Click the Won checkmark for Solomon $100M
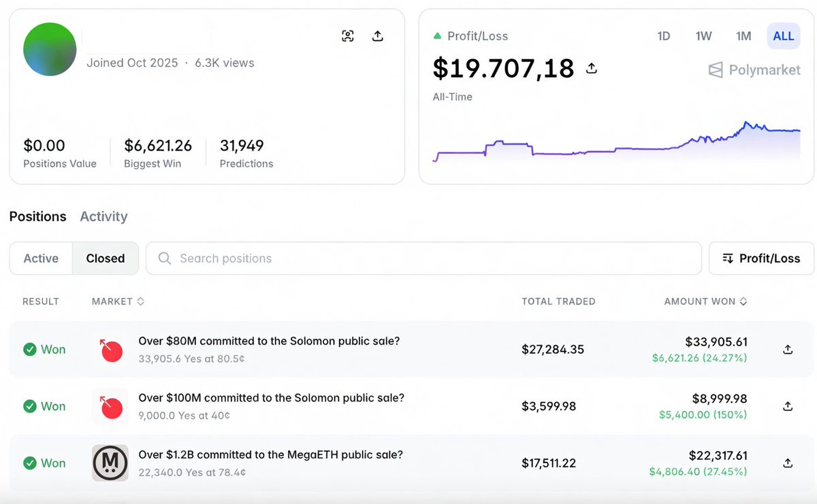The image size is (817, 504). coord(29,406)
